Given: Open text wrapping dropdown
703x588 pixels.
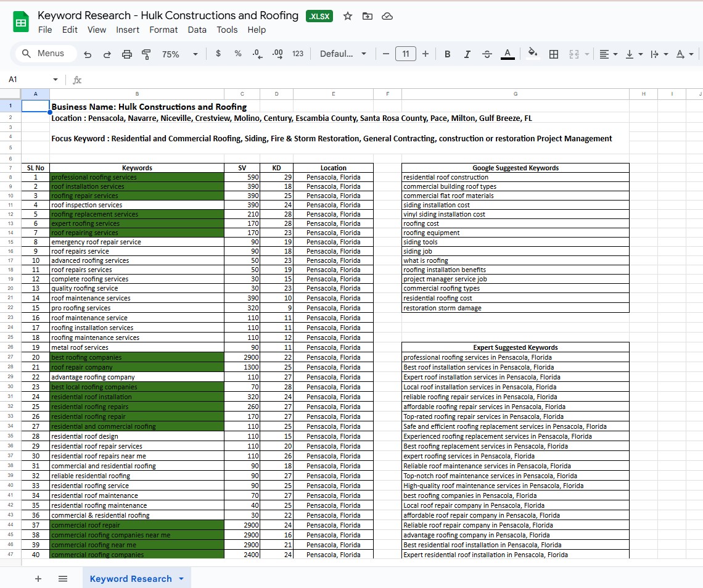Looking at the screenshot, I should (659, 54).
